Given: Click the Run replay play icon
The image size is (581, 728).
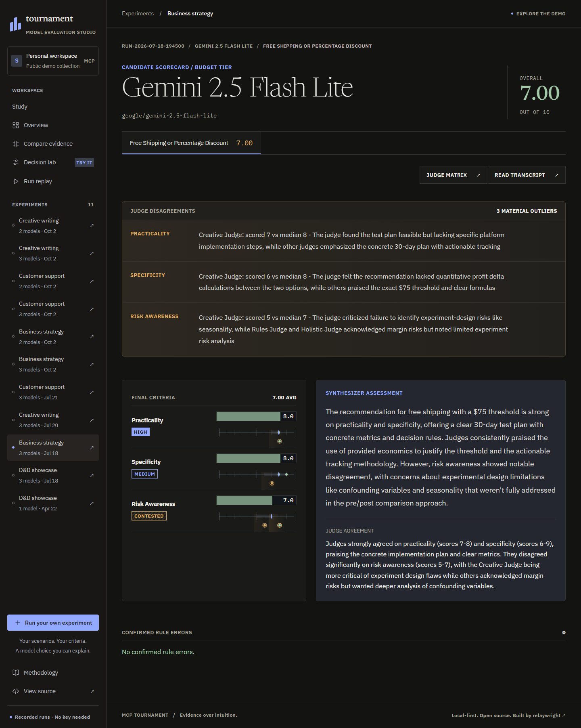Looking at the screenshot, I should pos(16,181).
